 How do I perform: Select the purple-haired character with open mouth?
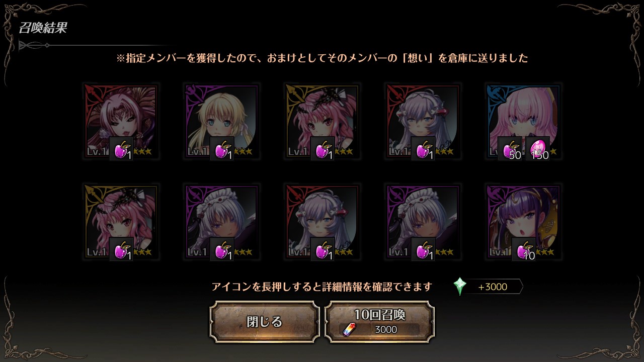click(x=523, y=222)
